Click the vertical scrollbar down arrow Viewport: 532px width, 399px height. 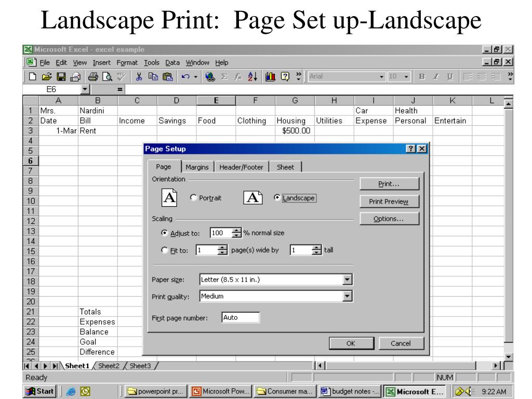click(x=508, y=356)
